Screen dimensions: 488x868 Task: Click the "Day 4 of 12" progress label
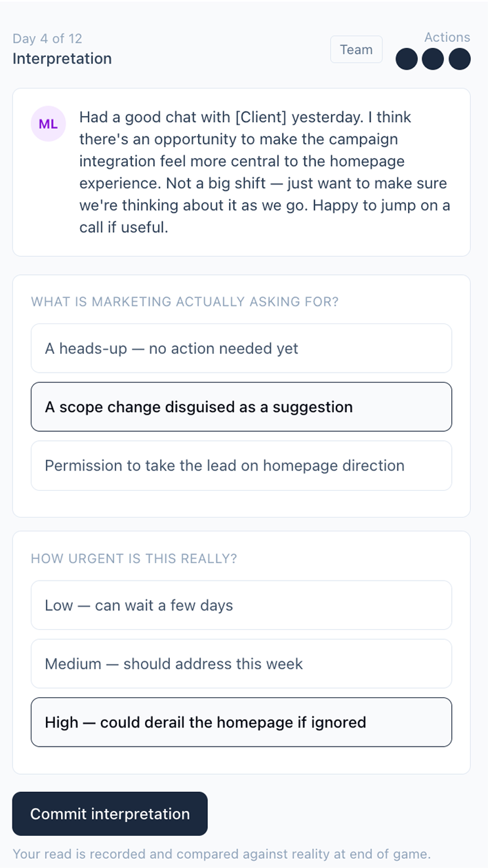click(x=47, y=38)
